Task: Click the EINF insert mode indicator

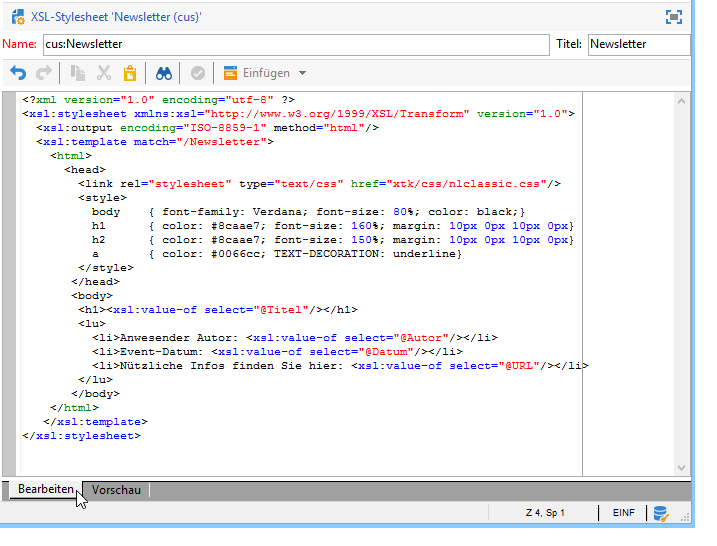Action: tap(624, 513)
